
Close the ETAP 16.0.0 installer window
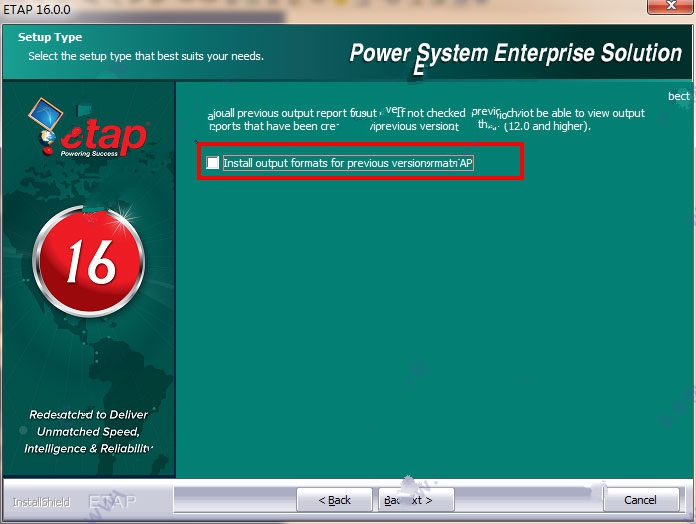tap(670, 6)
